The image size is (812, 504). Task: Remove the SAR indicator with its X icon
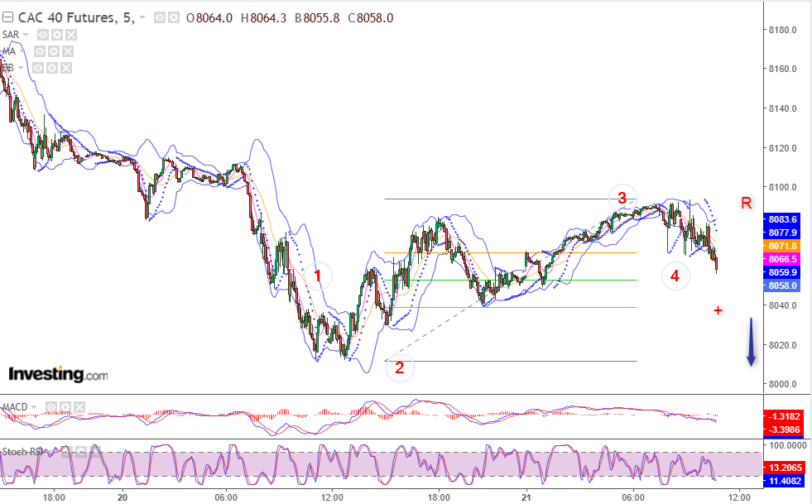71,35
